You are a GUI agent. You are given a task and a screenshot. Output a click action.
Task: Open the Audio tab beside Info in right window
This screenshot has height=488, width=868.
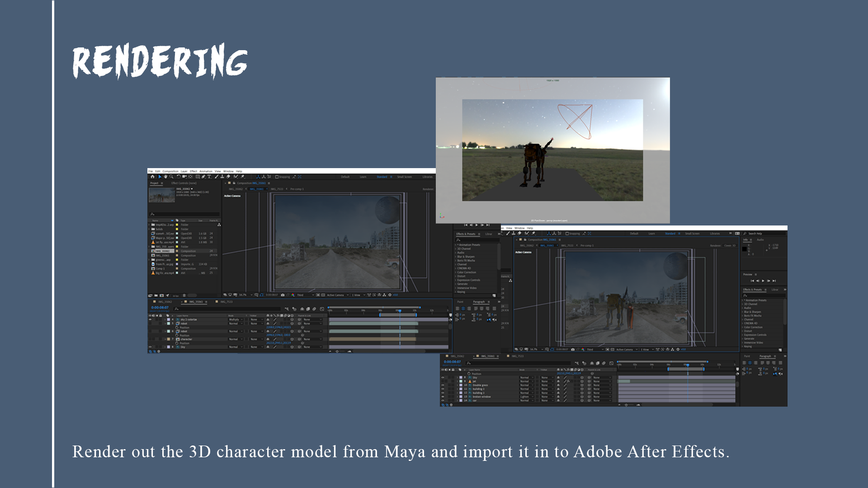(760, 240)
